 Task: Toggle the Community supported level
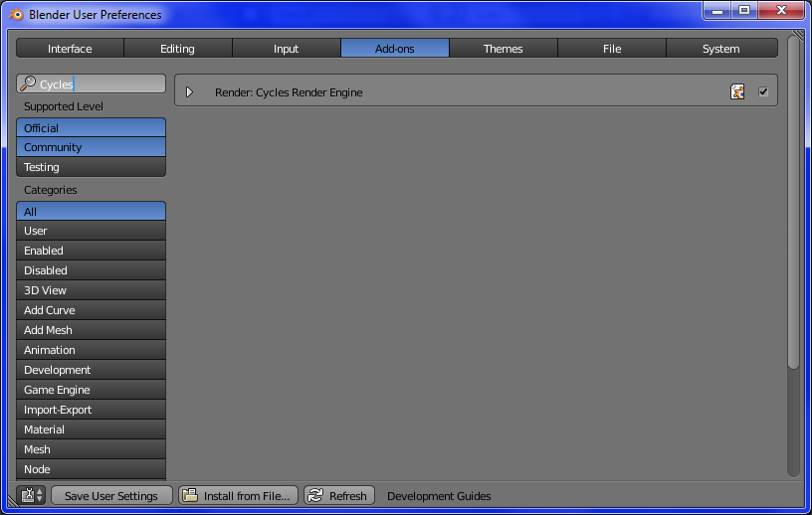(92, 147)
